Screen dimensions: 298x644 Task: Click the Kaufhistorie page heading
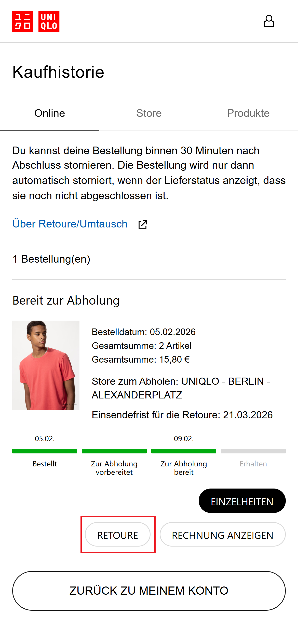pyautogui.click(x=58, y=72)
